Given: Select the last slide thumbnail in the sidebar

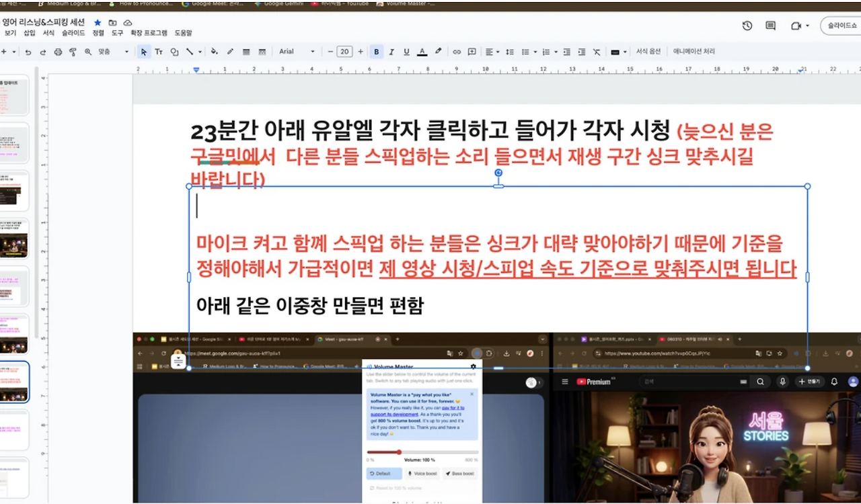Looking at the screenshot, I should pyautogui.click(x=15, y=477).
